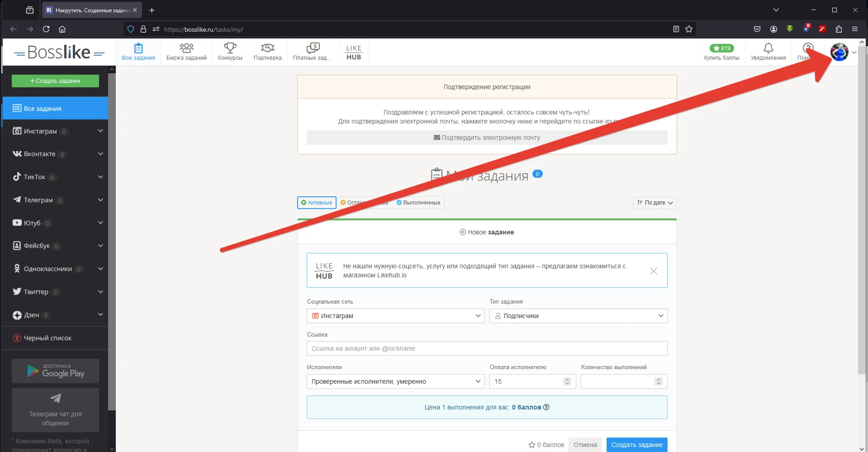Open the По дате sorting dropdown
Screen dimensions: 868x452
pyautogui.click(x=655, y=203)
